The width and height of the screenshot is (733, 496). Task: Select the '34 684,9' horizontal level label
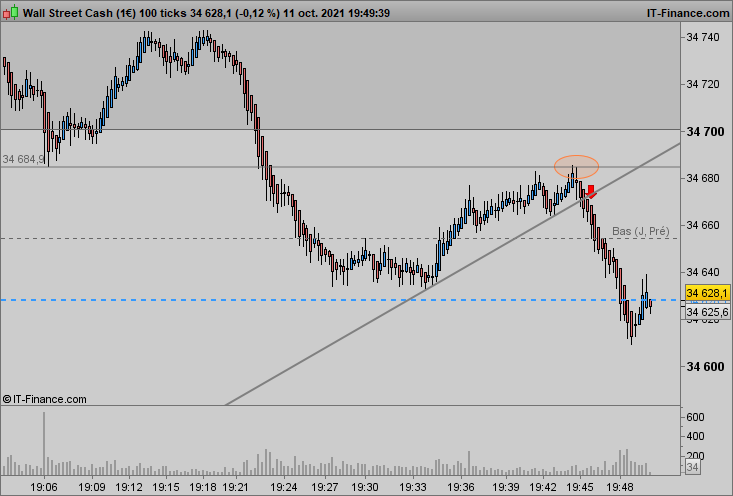(x=23, y=159)
